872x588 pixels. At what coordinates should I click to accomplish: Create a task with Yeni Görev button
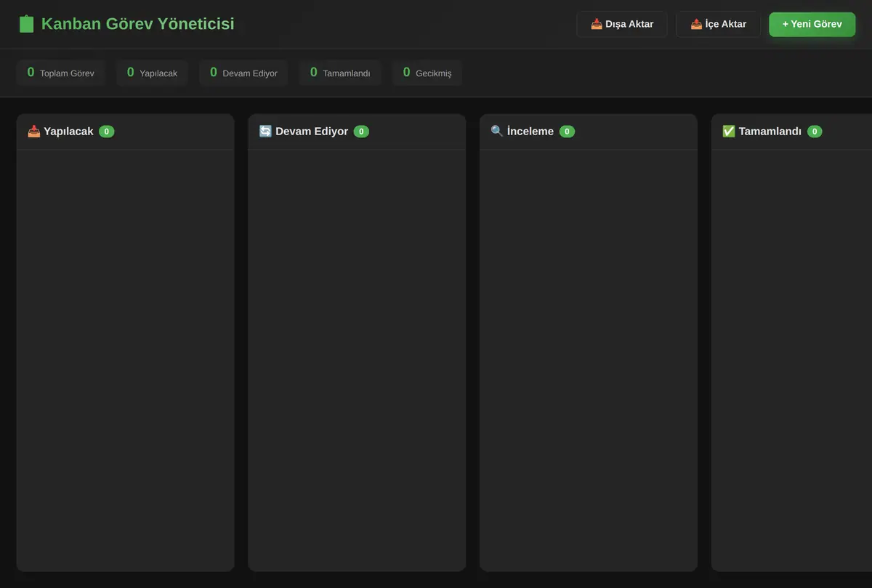(x=812, y=24)
